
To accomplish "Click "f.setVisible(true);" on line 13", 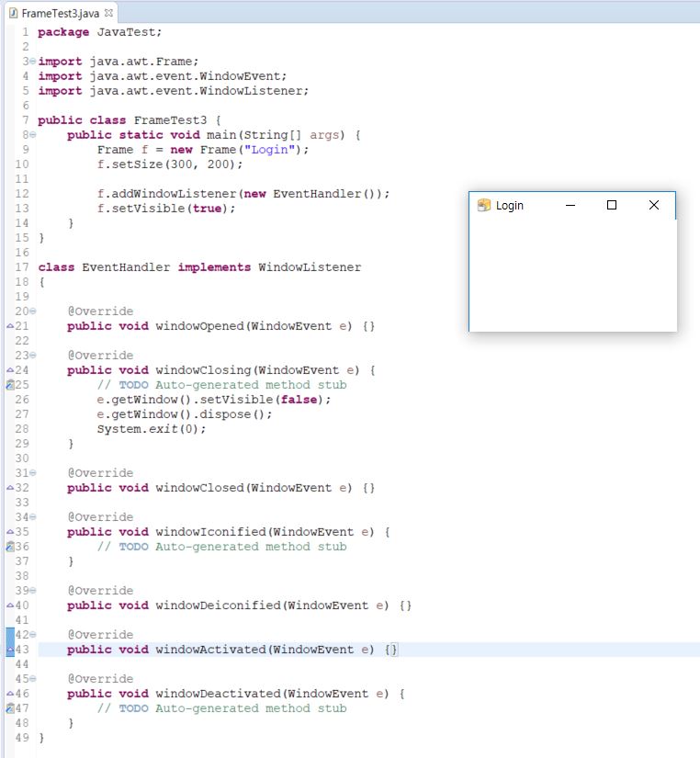I will click(166, 209).
